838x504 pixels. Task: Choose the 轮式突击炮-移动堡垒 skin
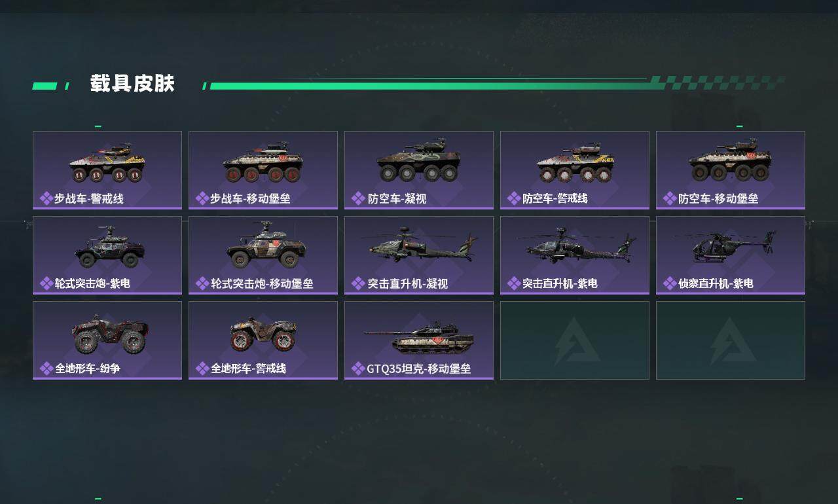point(263,255)
